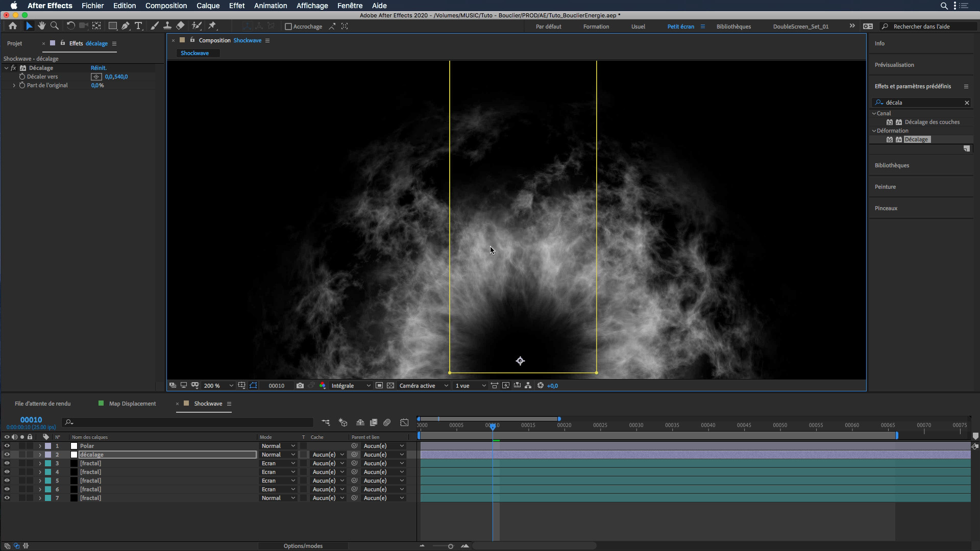The height and width of the screenshot is (551, 980).
Task: Select the Roto Brush tool
Action: [197, 26]
